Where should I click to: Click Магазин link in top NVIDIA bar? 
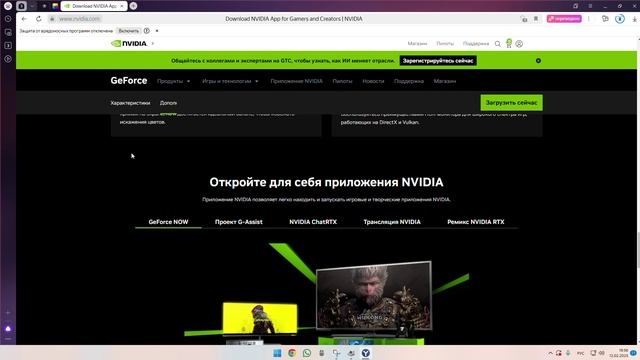pyautogui.click(x=417, y=43)
